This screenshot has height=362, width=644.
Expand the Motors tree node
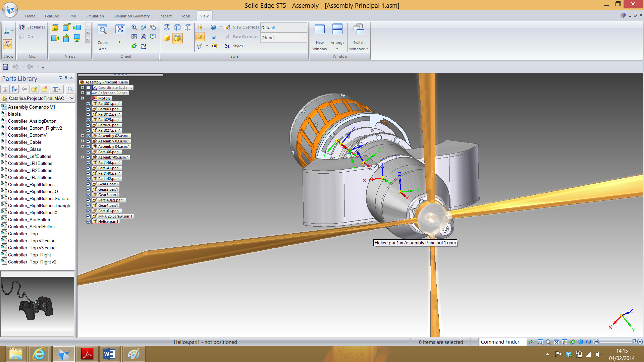tap(83, 98)
